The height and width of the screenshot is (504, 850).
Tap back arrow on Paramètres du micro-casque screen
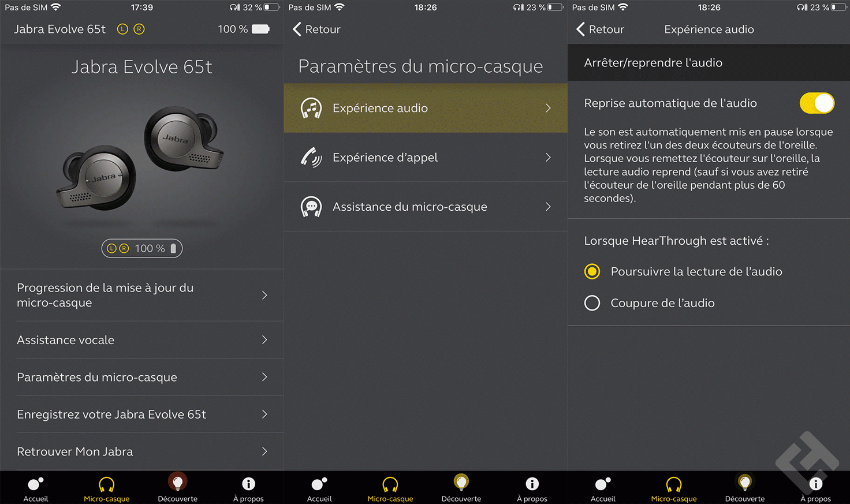coord(297,29)
